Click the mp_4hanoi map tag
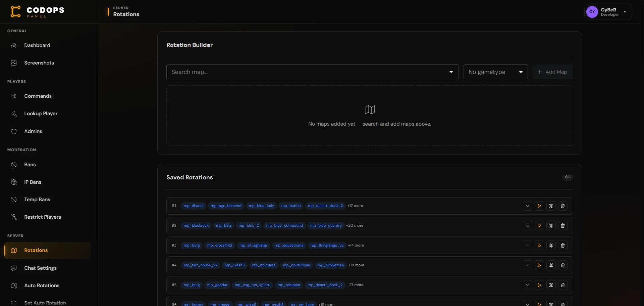The image size is (644, 306). pyautogui.click(x=194, y=206)
